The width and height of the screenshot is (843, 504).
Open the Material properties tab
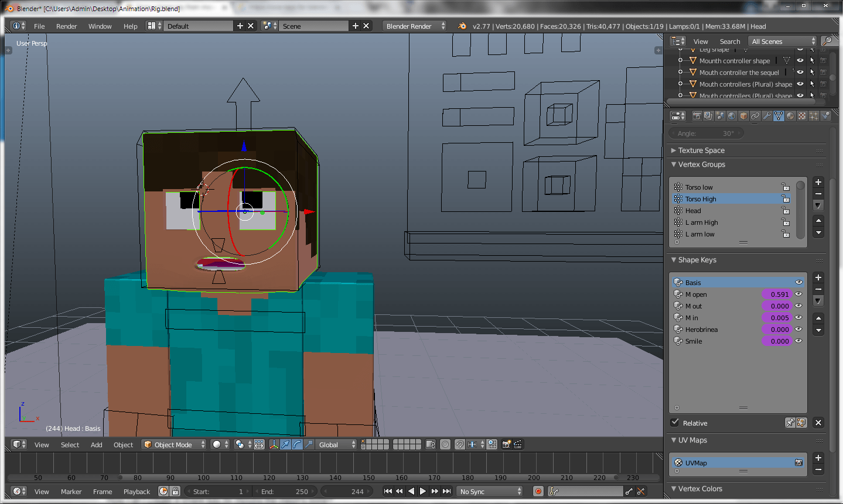pos(790,116)
